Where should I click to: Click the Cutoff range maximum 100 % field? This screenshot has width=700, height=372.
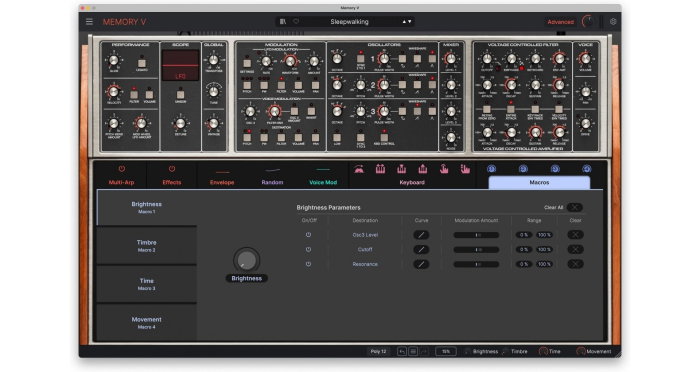[x=544, y=250]
